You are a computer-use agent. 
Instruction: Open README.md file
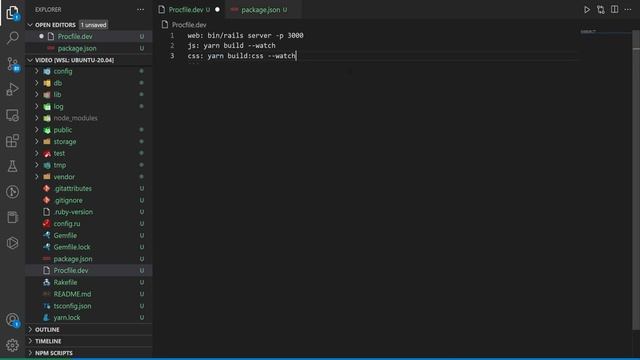72,294
